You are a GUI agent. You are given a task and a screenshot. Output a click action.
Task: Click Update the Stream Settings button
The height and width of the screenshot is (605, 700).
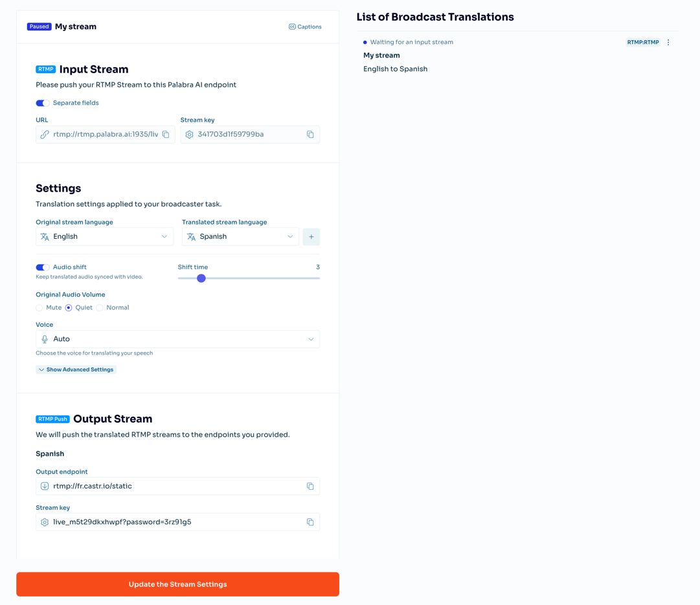(177, 584)
